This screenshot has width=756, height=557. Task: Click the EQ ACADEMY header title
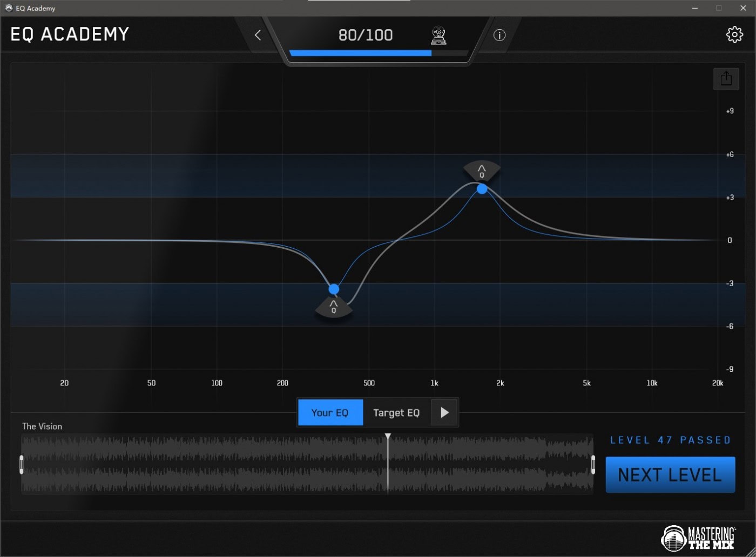(x=70, y=35)
